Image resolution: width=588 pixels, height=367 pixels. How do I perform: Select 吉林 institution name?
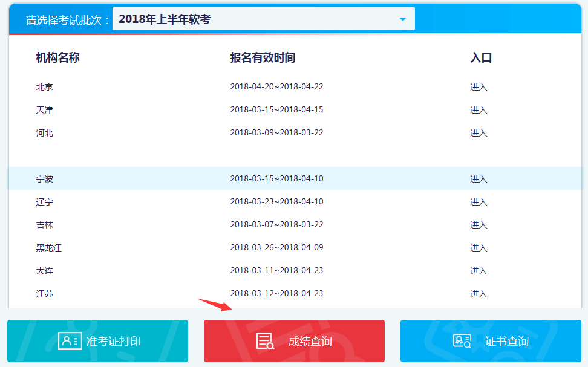(x=45, y=225)
